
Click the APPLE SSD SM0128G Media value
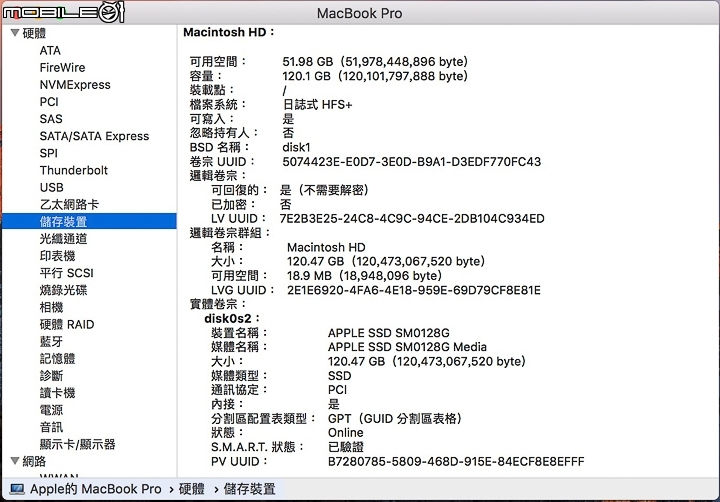407,347
